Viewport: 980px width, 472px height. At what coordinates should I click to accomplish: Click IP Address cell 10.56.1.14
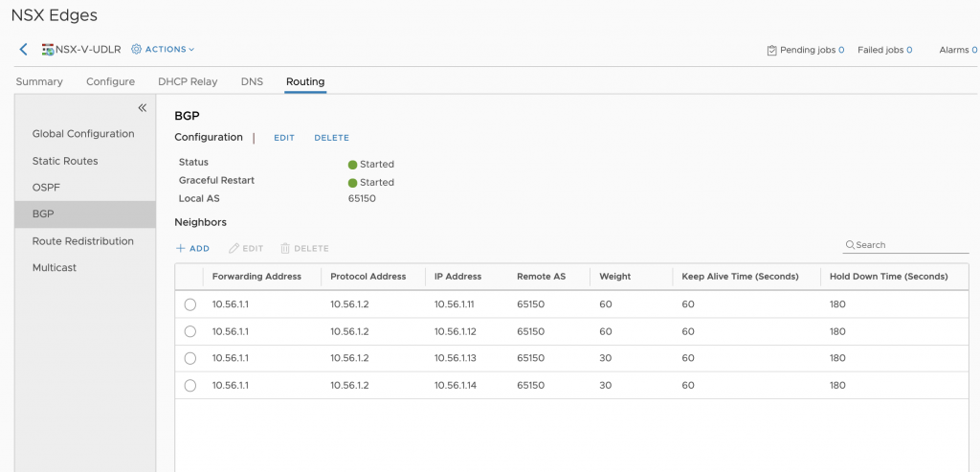pyautogui.click(x=455, y=386)
